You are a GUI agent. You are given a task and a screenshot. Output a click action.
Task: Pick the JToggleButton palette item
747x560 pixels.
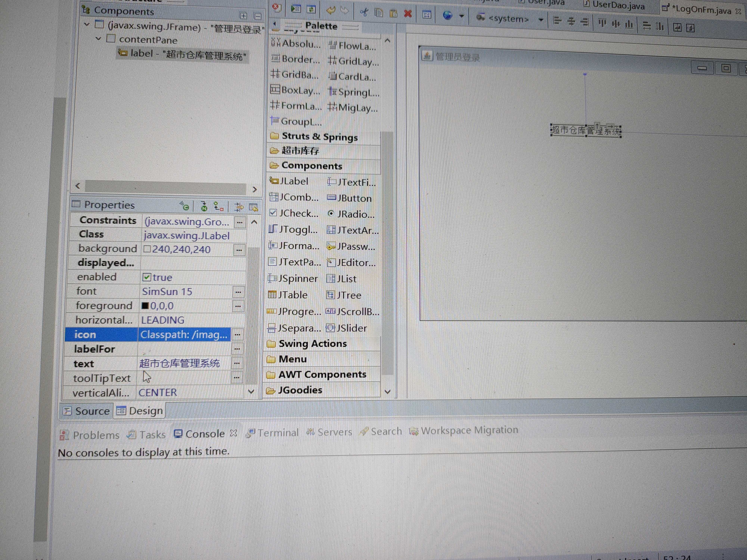(293, 230)
